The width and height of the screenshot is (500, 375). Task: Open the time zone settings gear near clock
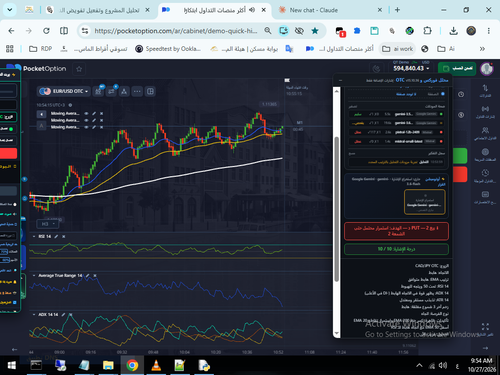[x=70, y=105]
